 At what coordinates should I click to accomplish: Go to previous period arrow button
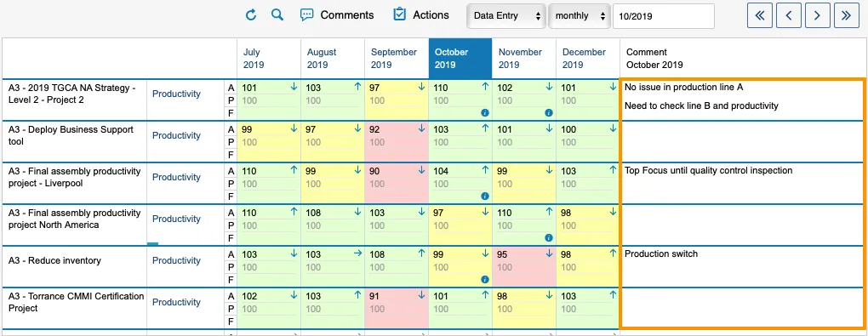point(788,15)
